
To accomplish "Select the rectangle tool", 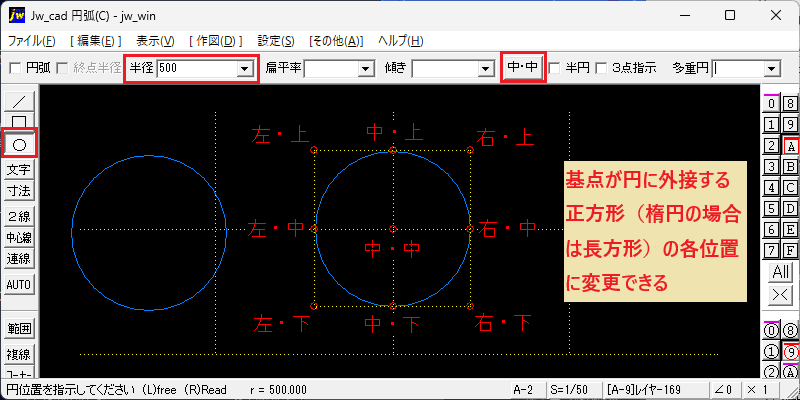I will point(19,120).
